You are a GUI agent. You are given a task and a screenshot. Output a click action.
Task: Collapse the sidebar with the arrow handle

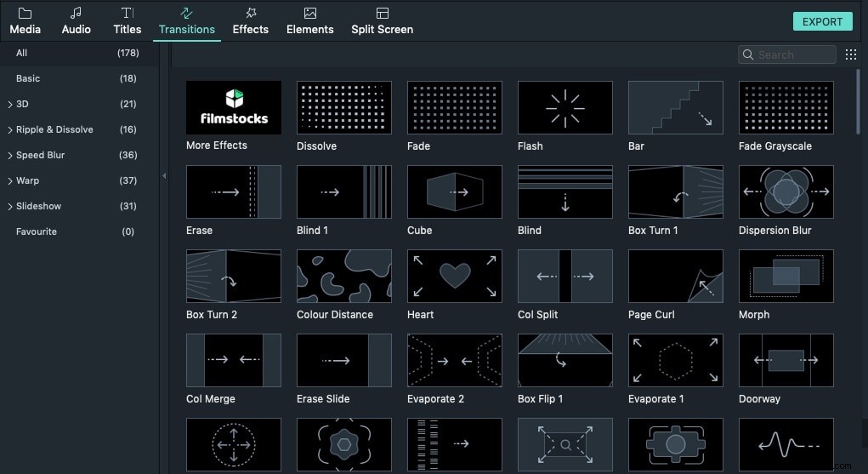(164, 176)
